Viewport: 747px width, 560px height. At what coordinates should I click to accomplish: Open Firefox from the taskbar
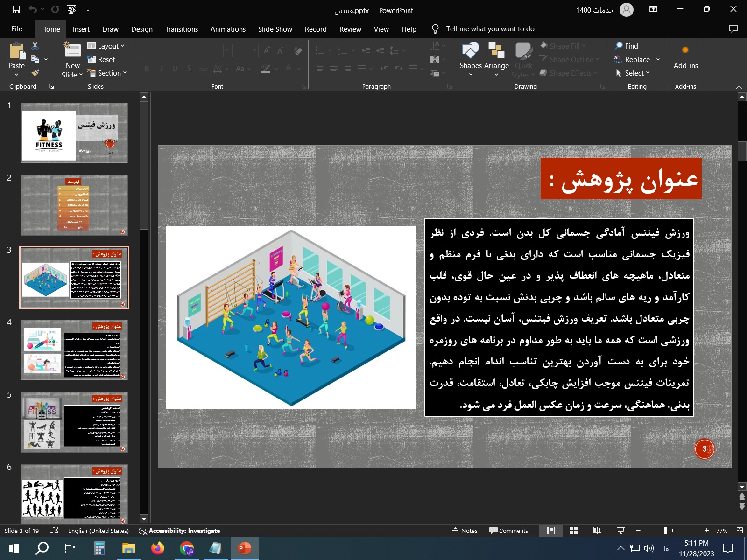[x=158, y=548]
